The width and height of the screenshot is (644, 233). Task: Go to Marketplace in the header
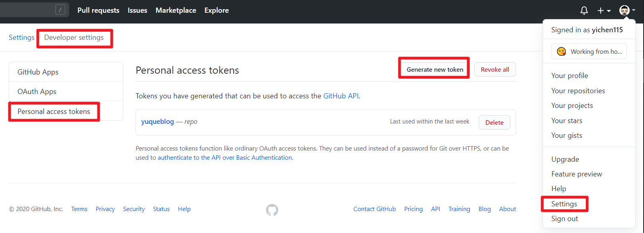pyautogui.click(x=176, y=10)
